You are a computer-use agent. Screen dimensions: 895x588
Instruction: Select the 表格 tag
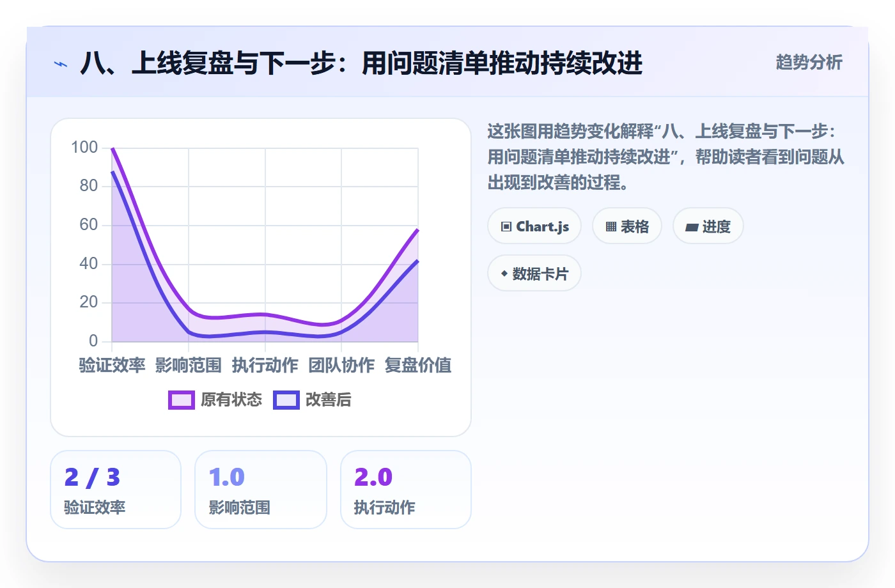[627, 226]
